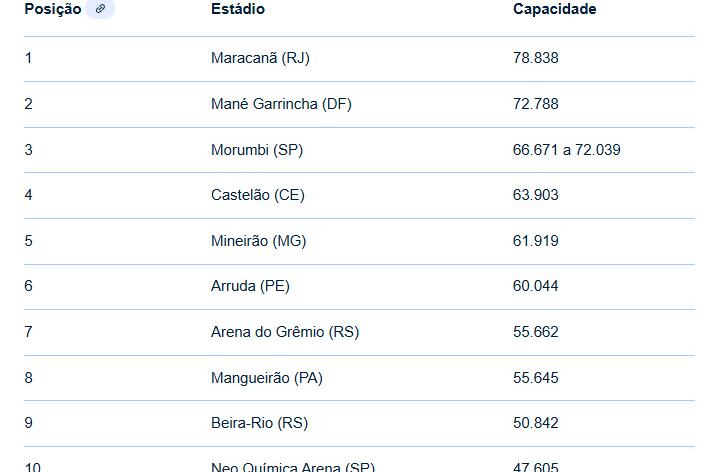Select the Beira-Rio (RS) entry
The width and height of the screenshot is (708, 472).
(259, 423)
